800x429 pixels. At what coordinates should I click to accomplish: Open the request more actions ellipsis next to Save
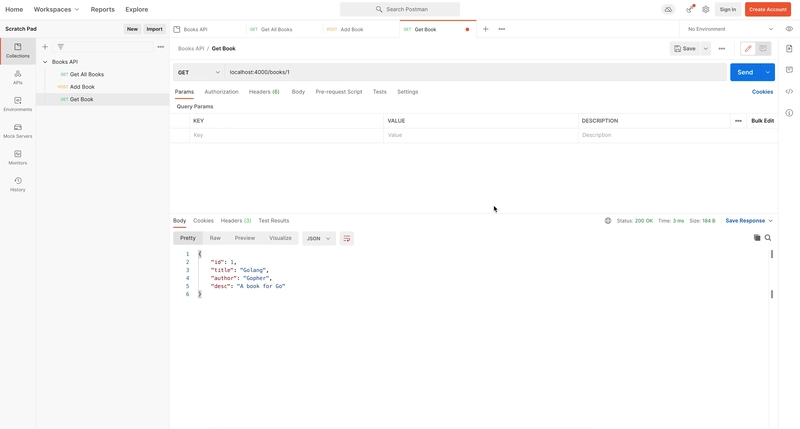pyautogui.click(x=721, y=48)
